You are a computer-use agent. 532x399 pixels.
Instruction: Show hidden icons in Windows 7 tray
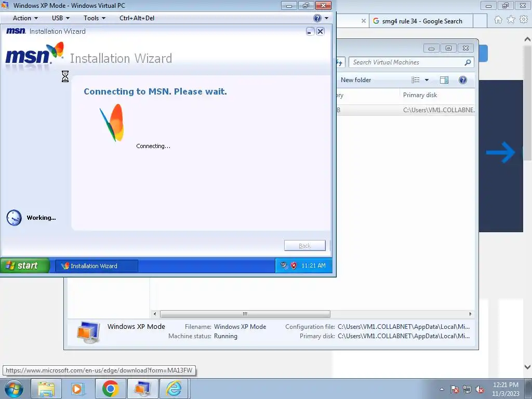[x=442, y=389]
